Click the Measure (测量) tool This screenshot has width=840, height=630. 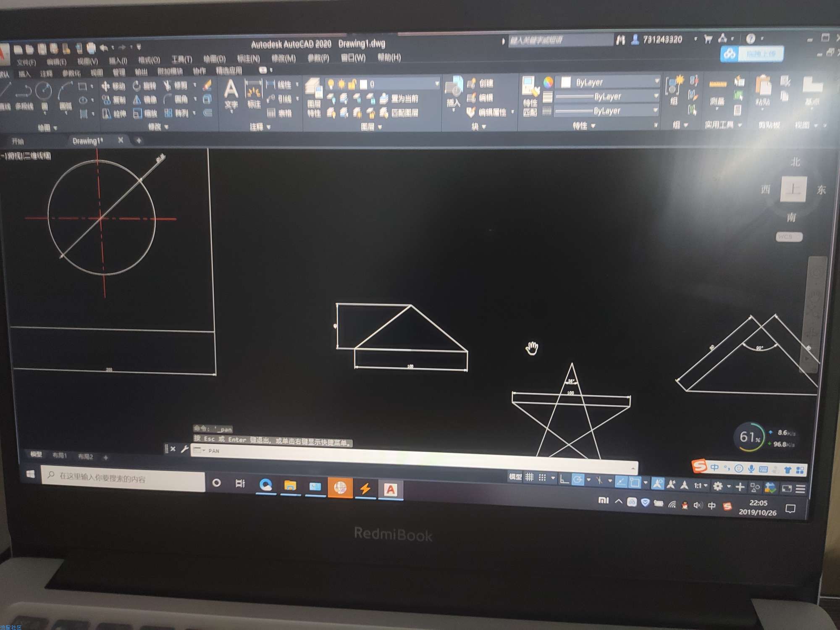[x=717, y=92]
